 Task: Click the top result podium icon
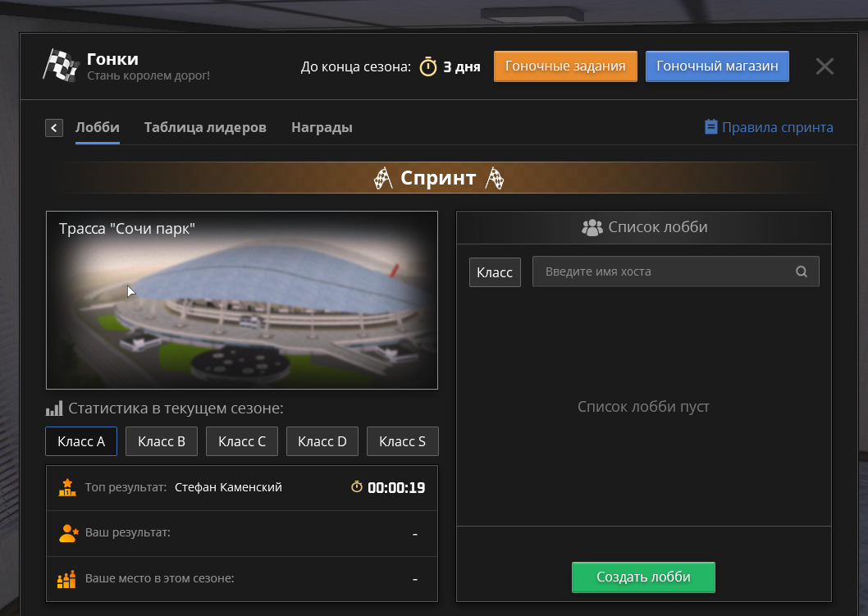point(67,487)
